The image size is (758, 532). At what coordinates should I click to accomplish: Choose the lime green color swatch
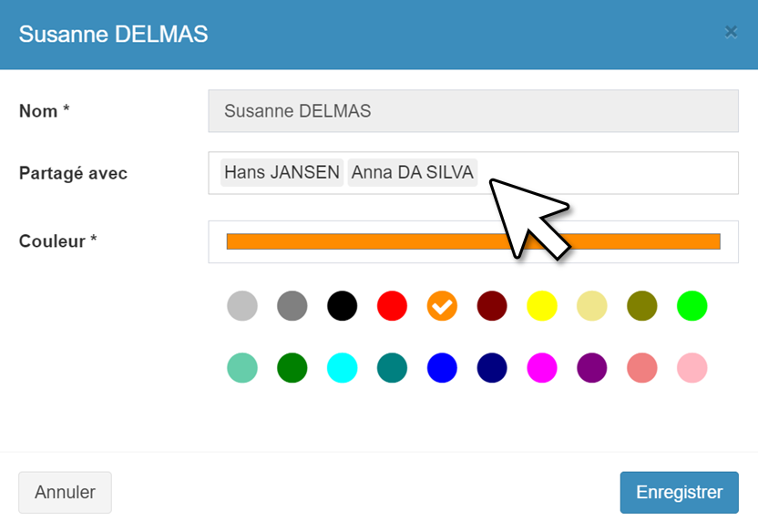click(x=692, y=306)
